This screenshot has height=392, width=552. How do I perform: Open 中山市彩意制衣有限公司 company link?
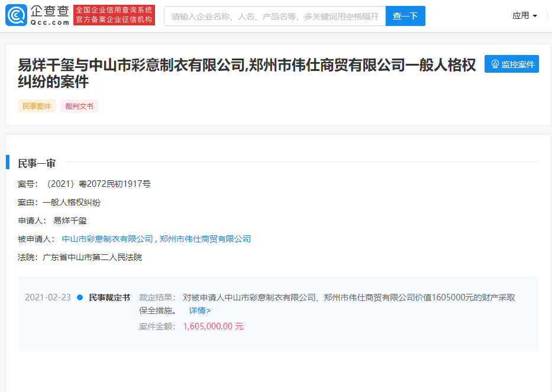(x=107, y=239)
